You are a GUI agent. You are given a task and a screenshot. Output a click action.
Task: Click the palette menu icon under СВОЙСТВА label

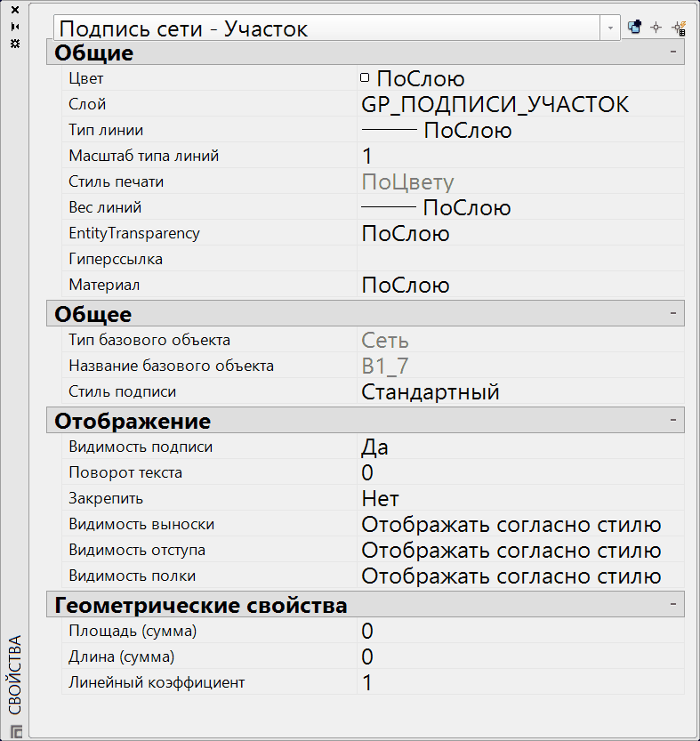point(16,732)
